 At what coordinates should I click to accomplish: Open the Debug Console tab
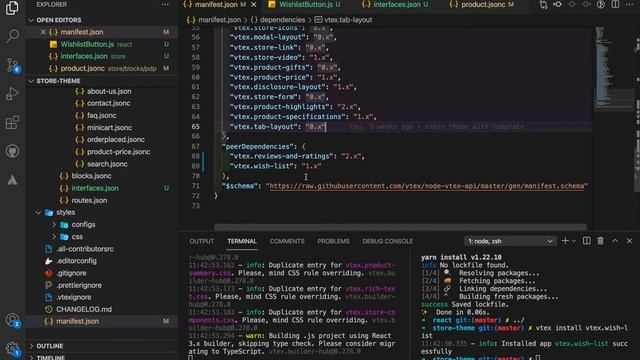coord(387,241)
